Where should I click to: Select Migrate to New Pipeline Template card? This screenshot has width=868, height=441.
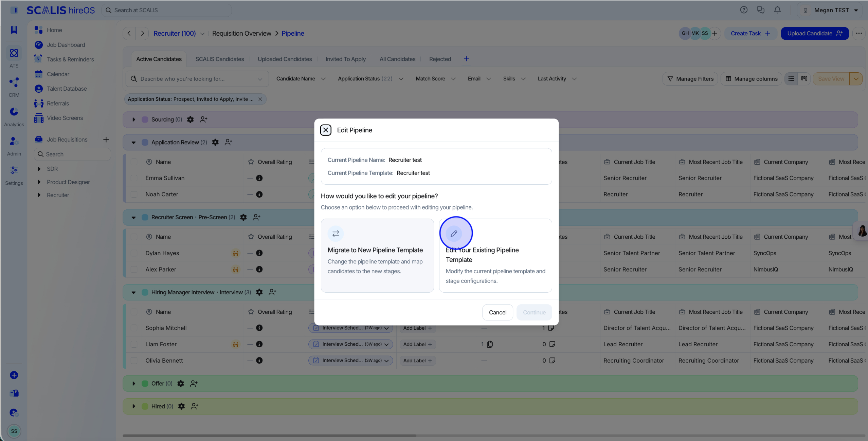pos(377,255)
